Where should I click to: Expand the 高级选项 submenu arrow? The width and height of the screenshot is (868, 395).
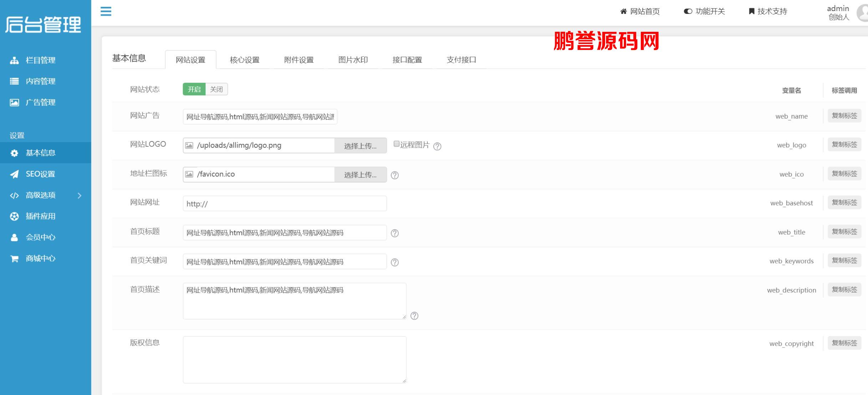tap(80, 196)
